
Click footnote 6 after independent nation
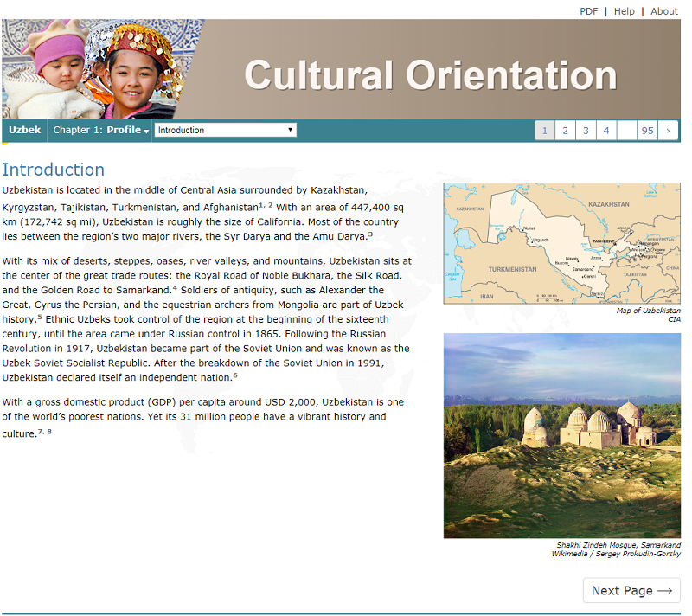pyautogui.click(x=234, y=375)
